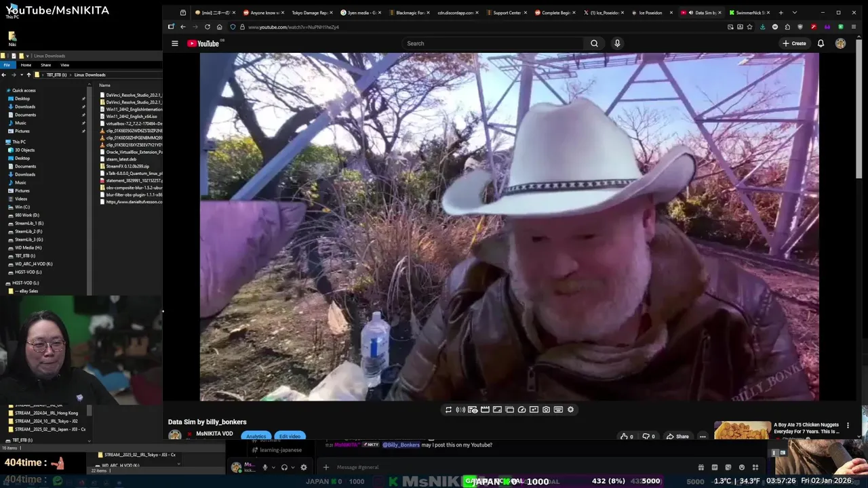This screenshot has width=868, height=488.
Task: Open the YouTube hamburger guide menu
Action: click(x=174, y=43)
